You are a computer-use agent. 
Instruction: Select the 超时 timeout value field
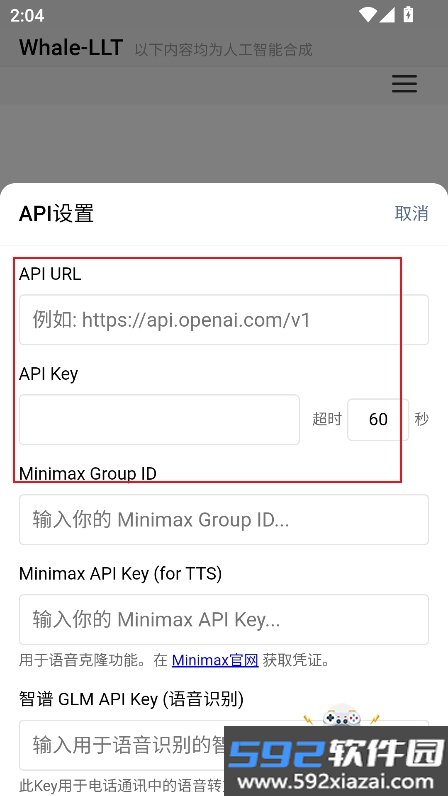[378, 419]
